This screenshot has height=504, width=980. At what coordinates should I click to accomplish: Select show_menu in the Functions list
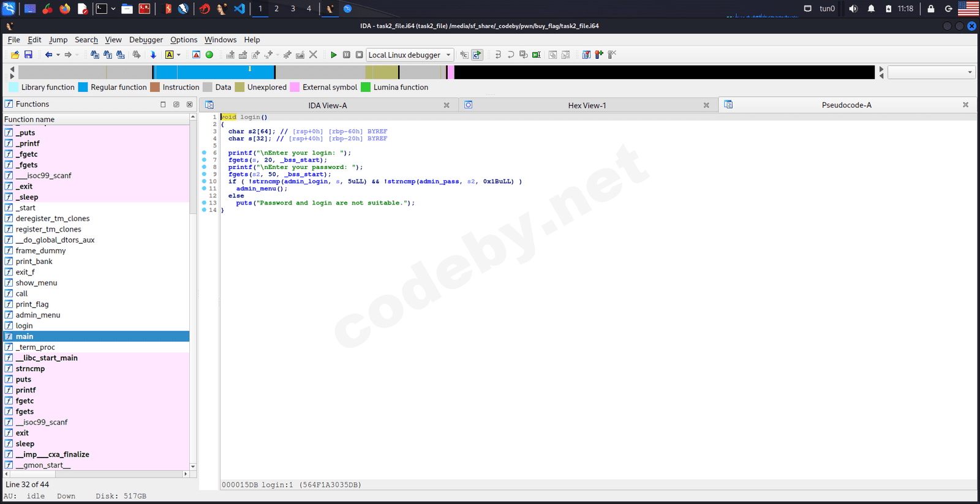[x=97, y=283]
